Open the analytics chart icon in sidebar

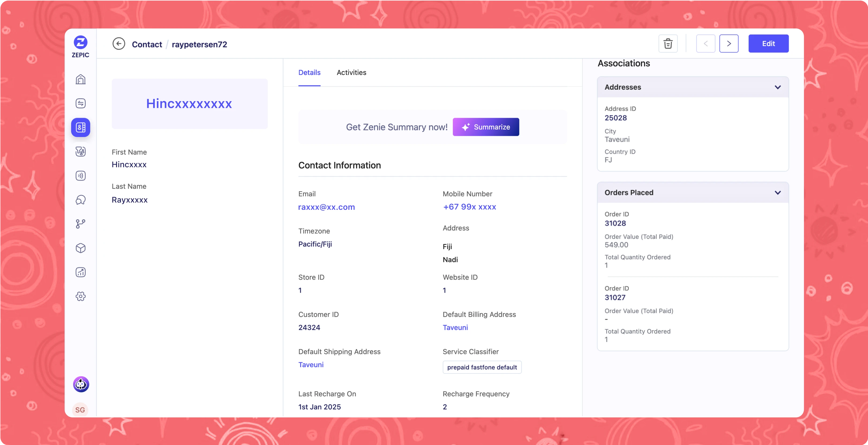(x=81, y=272)
